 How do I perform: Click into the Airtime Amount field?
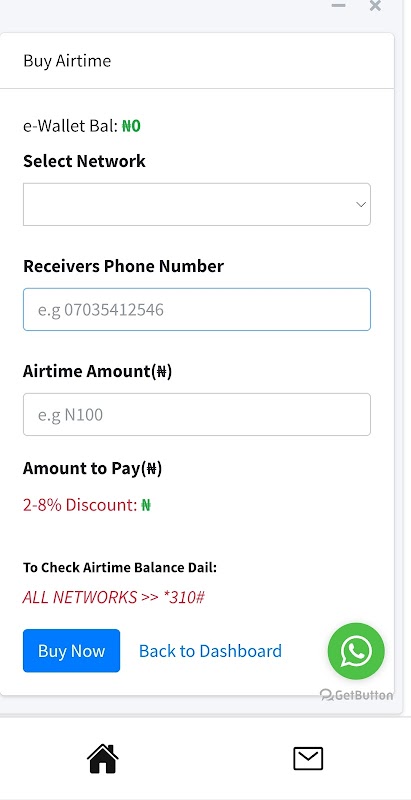pyautogui.click(x=197, y=414)
